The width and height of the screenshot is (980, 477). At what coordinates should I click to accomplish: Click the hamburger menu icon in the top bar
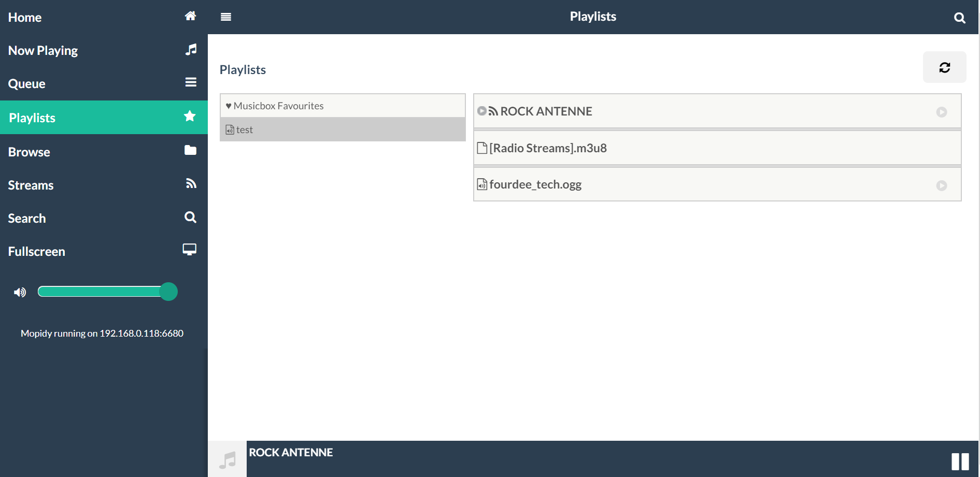226,16
